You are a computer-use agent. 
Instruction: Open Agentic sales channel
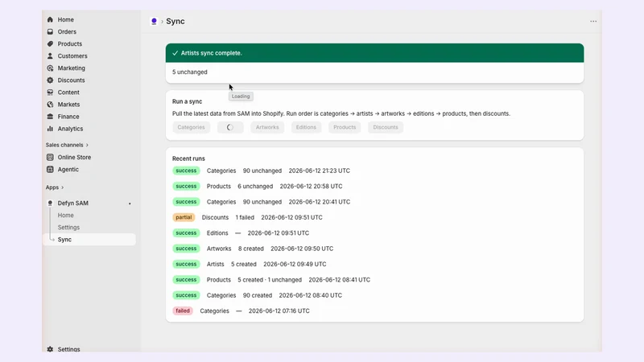[x=68, y=169]
